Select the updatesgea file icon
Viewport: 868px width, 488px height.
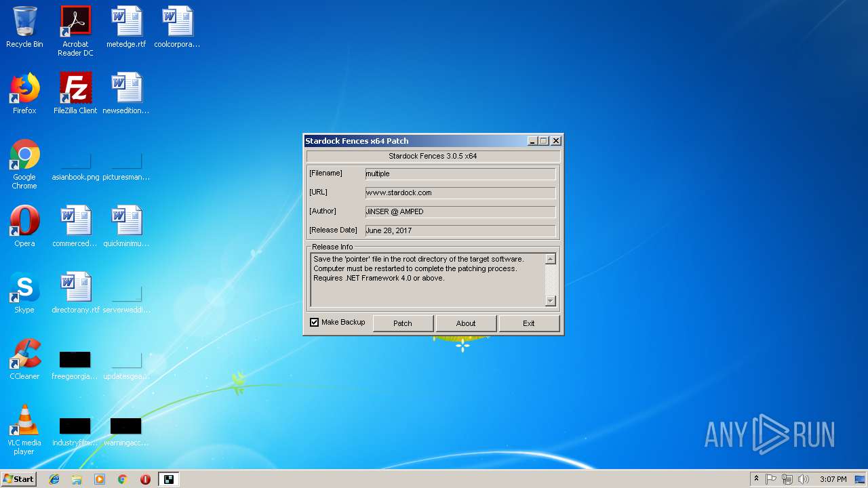point(126,365)
